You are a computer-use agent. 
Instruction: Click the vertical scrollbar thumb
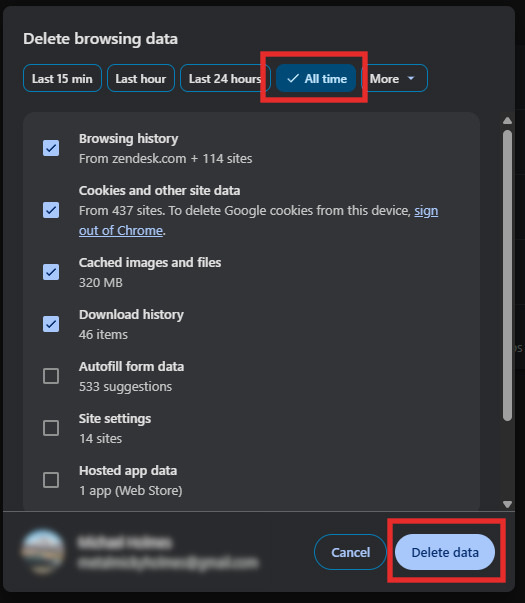pos(507,275)
